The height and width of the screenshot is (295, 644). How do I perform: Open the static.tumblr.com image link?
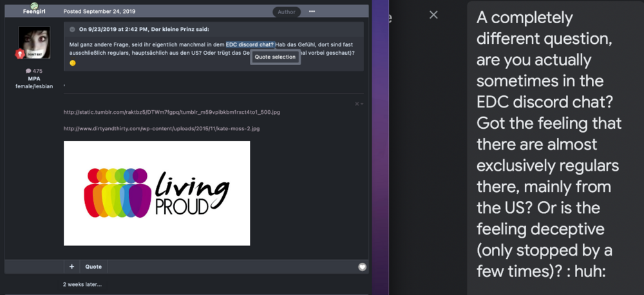(172, 112)
